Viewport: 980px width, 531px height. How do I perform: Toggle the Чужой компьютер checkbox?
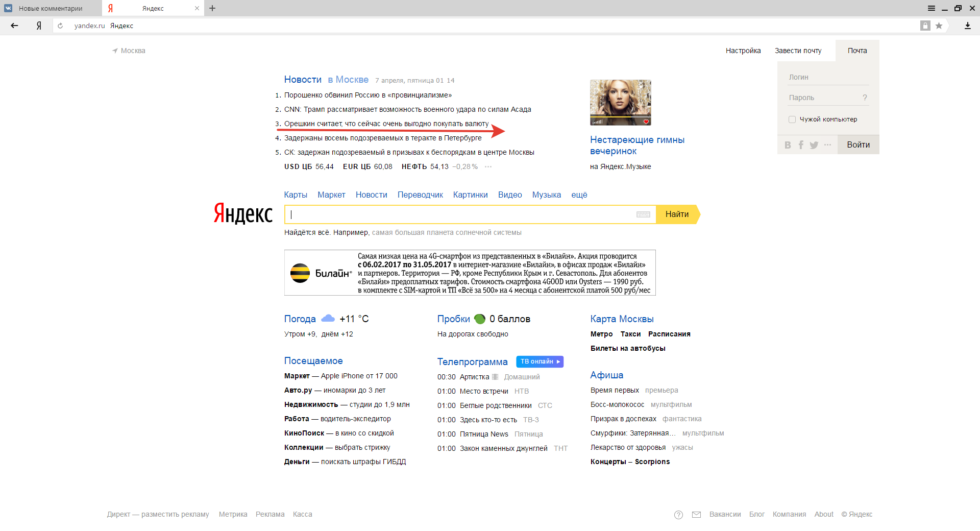coord(792,119)
